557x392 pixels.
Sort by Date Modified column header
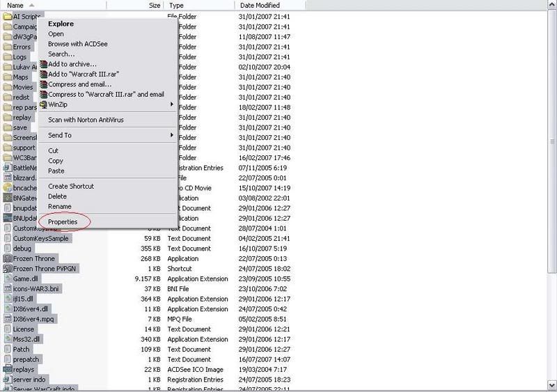coord(270,5)
